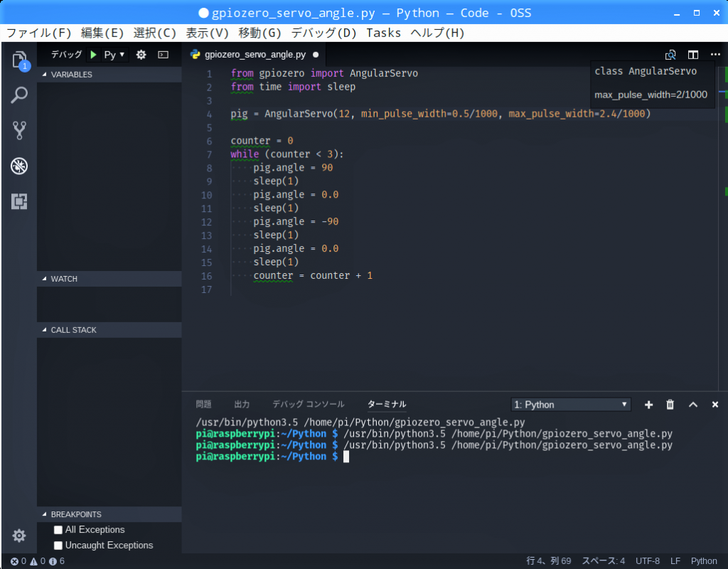The height and width of the screenshot is (569, 728).
Task: Open the ファイル(F) menu
Action: (x=39, y=33)
